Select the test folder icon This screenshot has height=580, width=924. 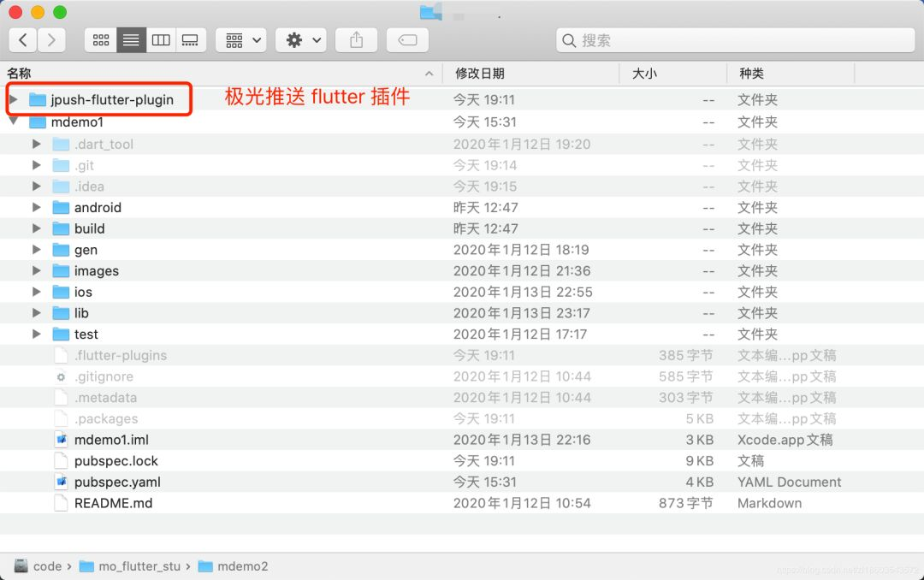tap(61, 334)
